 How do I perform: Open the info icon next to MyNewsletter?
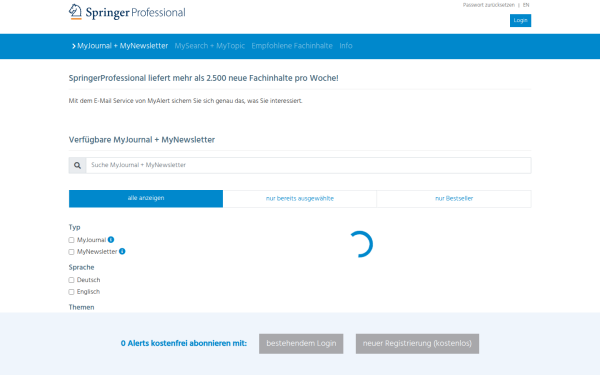click(122, 251)
